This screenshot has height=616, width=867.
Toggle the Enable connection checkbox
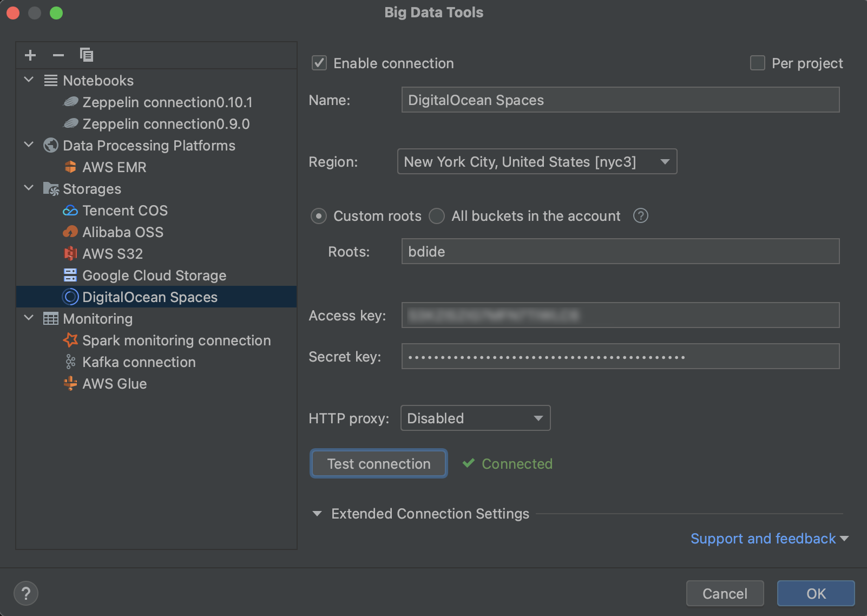[x=319, y=63]
